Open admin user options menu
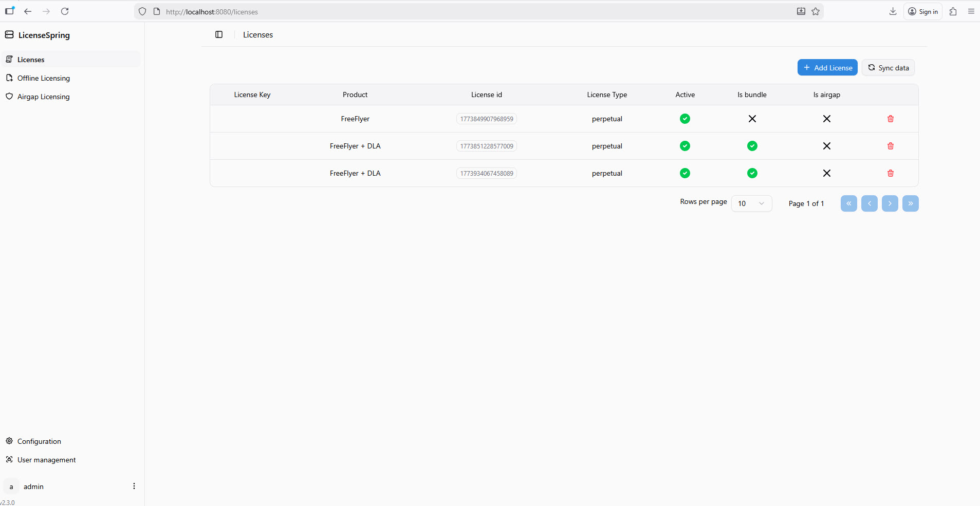This screenshot has height=506, width=980. (x=134, y=486)
